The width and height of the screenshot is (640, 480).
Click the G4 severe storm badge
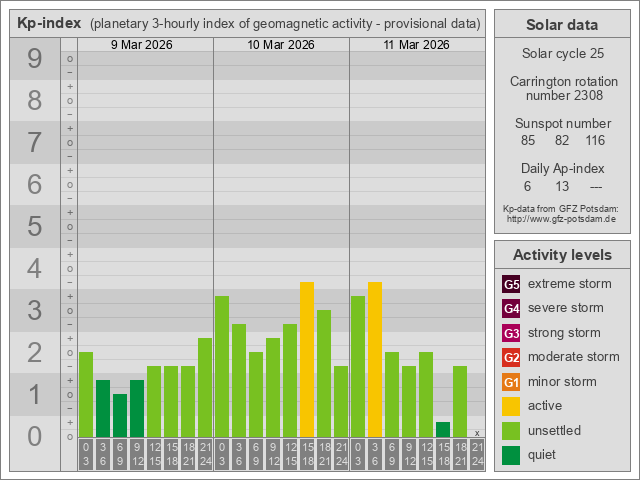[511, 308]
